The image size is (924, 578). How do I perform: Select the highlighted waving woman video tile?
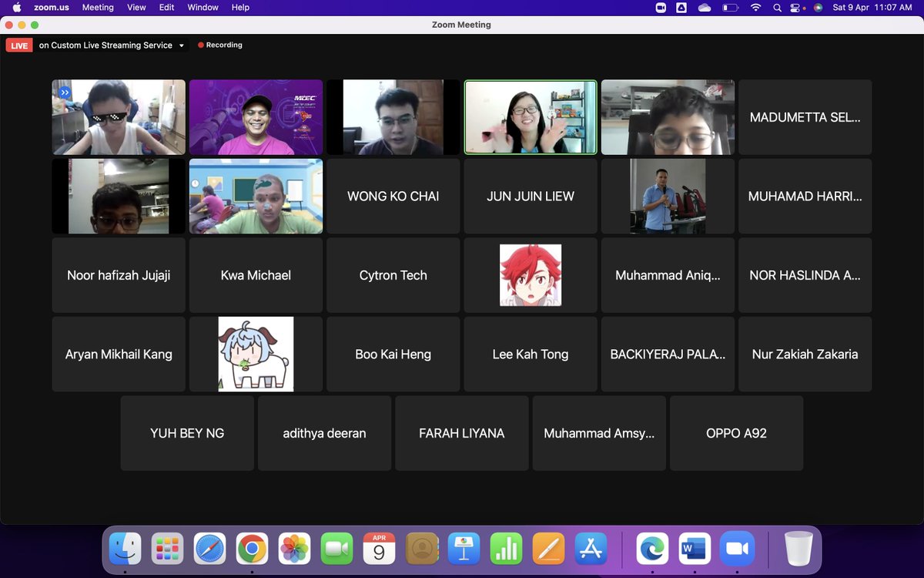[x=531, y=117]
